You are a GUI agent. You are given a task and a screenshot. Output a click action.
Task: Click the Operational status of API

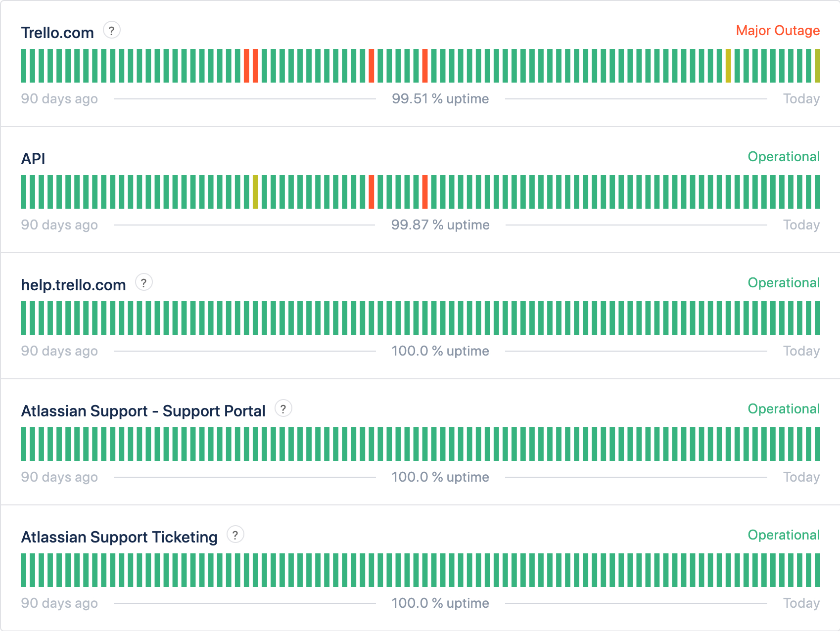pos(784,157)
